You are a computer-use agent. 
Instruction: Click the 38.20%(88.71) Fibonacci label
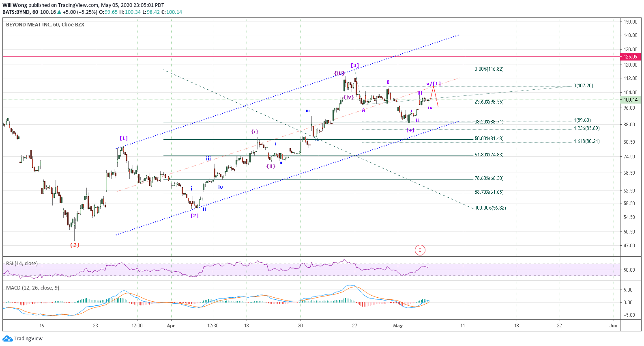[x=489, y=122]
